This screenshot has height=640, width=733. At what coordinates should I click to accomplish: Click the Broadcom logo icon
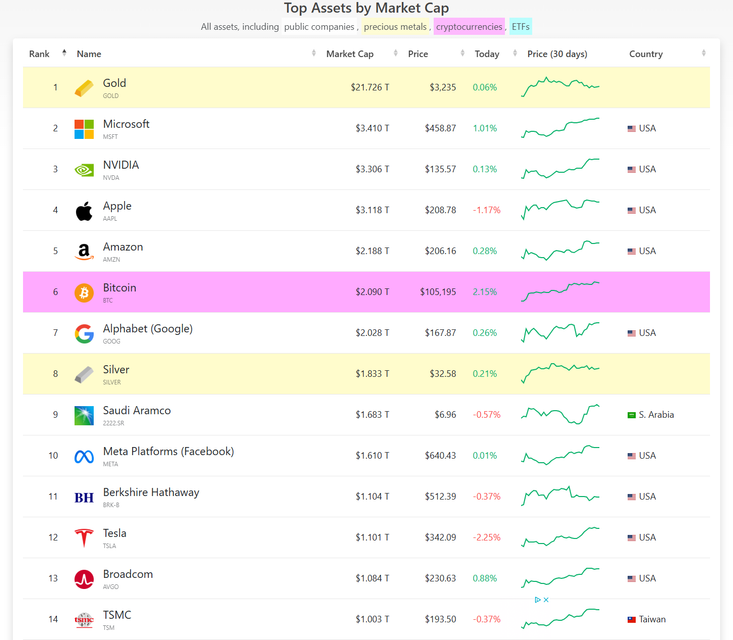click(84, 579)
